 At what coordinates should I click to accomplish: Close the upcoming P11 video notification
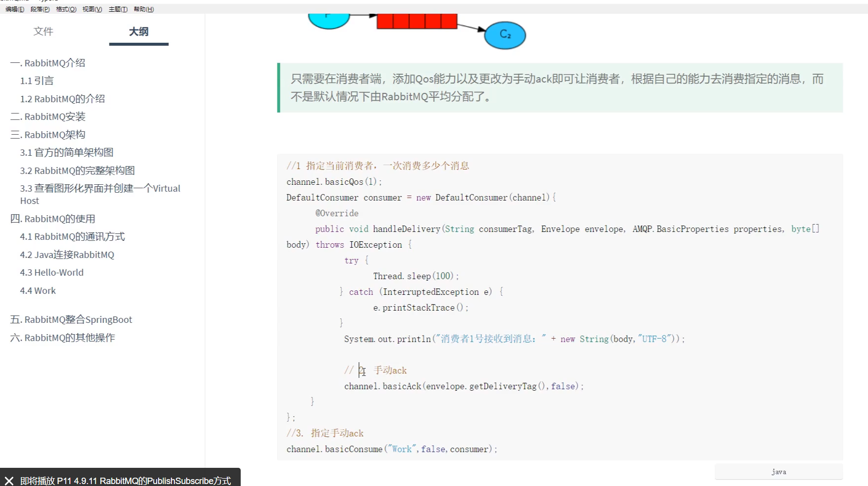coord(9,481)
